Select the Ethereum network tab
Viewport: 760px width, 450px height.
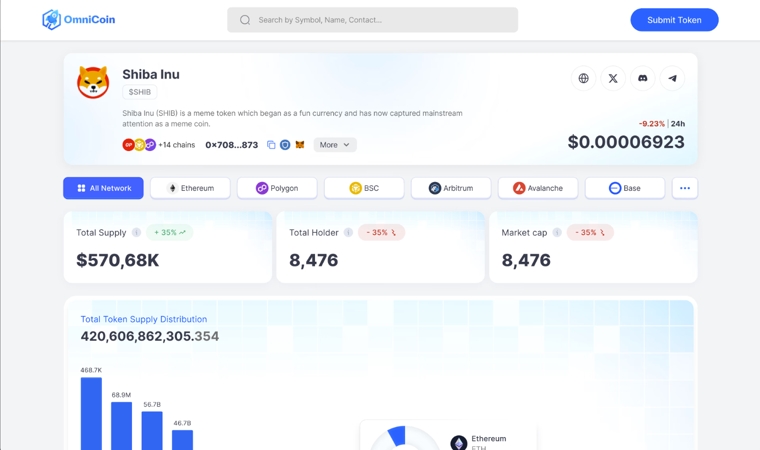point(190,188)
